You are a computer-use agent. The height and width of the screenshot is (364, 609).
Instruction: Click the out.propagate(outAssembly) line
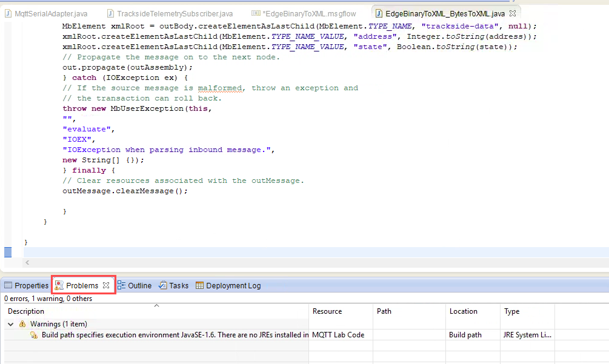coord(127,67)
